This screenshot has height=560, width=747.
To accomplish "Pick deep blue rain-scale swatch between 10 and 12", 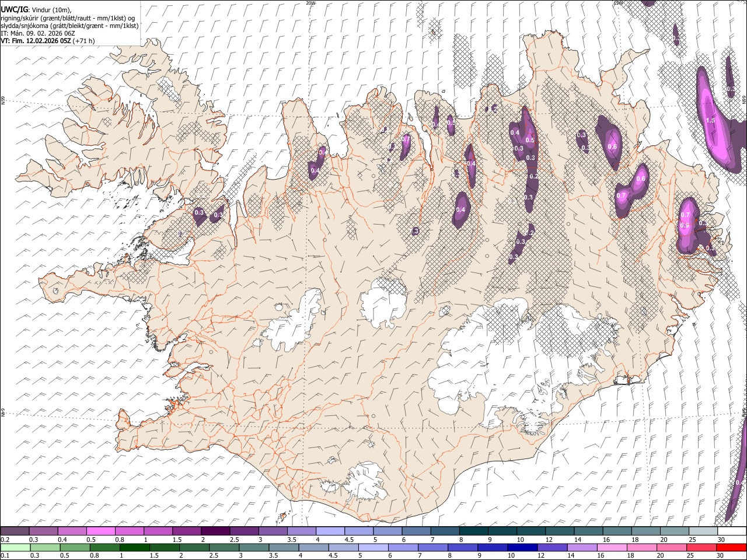I will pos(522,547).
